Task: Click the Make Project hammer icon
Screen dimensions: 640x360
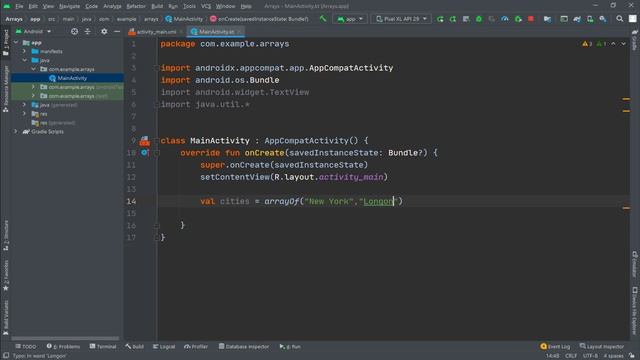Action: click(323, 19)
